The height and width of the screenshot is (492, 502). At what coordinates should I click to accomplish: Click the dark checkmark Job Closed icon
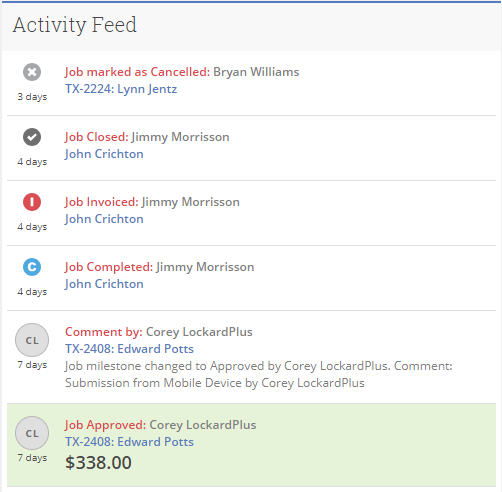32,137
